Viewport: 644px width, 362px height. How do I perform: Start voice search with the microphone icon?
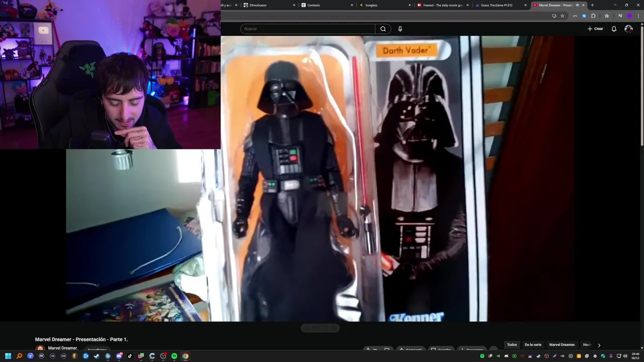click(x=400, y=29)
